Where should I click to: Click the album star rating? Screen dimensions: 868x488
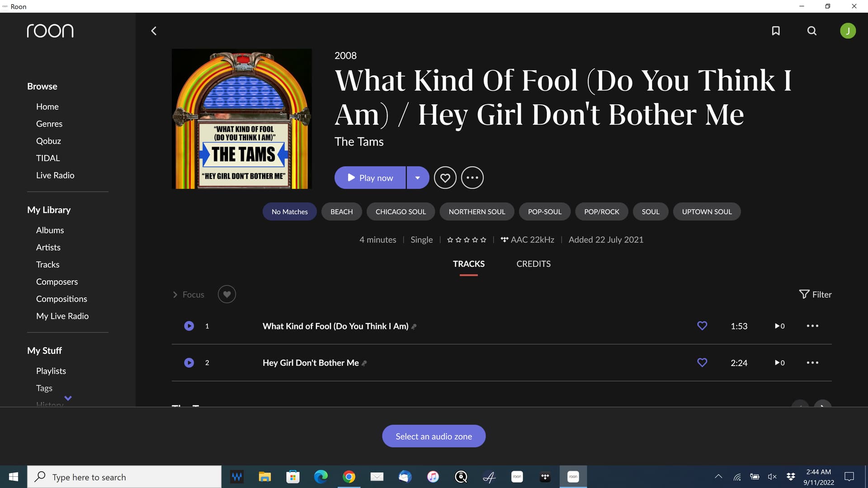tap(467, 239)
